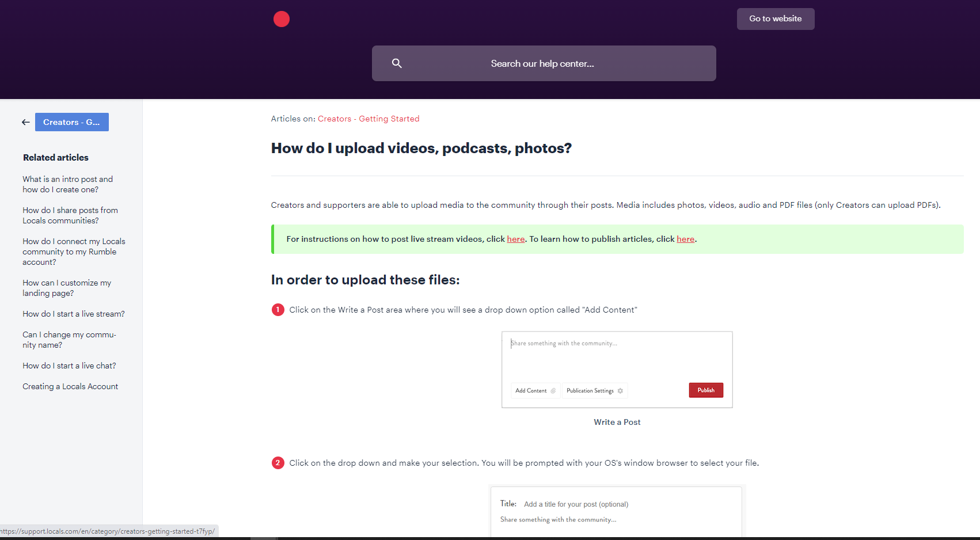This screenshot has width=980, height=540.
Task: Click the red step 2 number badge
Action: (x=278, y=463)
